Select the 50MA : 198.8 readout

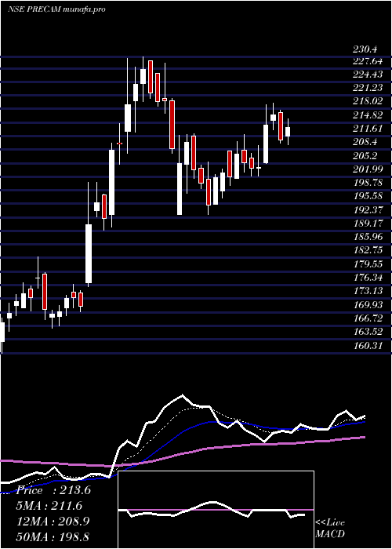tap(53, 536)
